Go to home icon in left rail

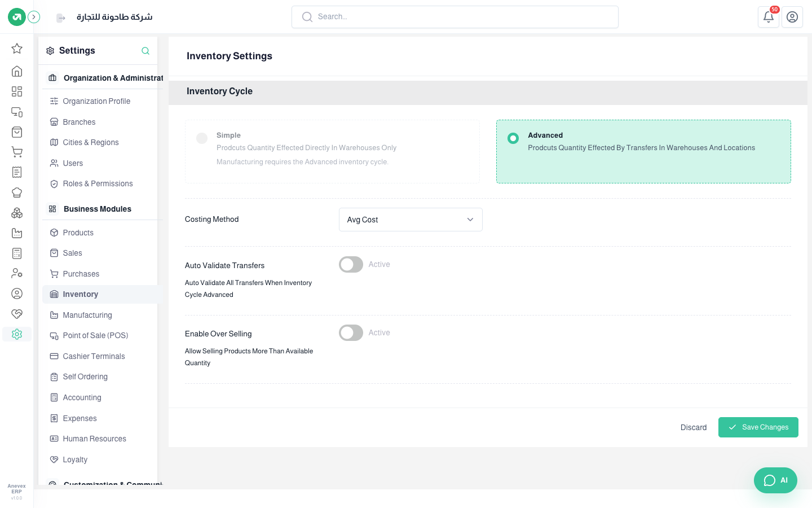[17, 71]
